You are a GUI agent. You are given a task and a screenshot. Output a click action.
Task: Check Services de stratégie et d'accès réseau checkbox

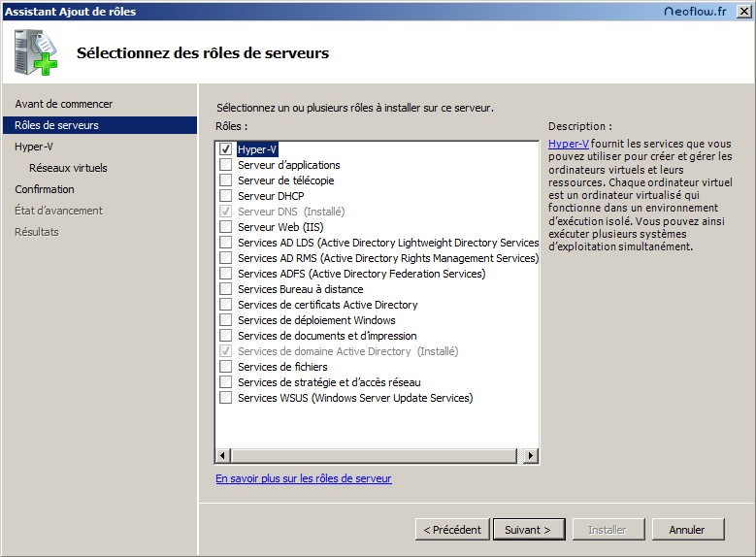(225, 382)
